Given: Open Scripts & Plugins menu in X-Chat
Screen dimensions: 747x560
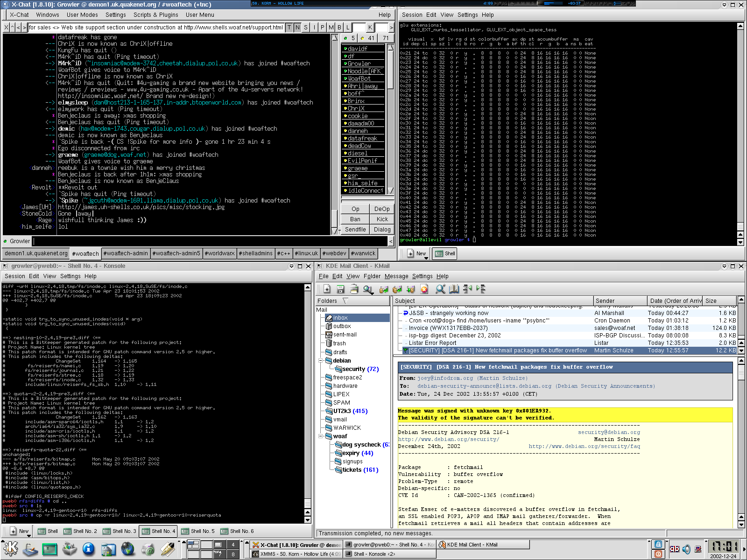Looking at the screenshot, I should click(x=156, y=15).
